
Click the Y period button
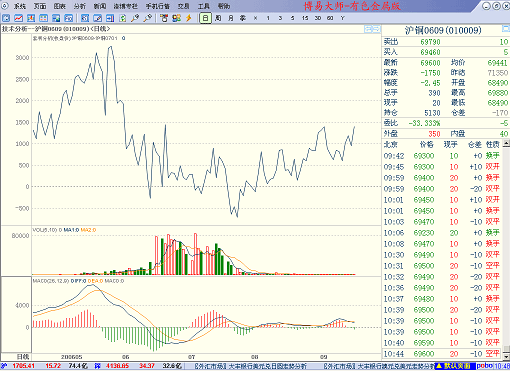[342, 18]
